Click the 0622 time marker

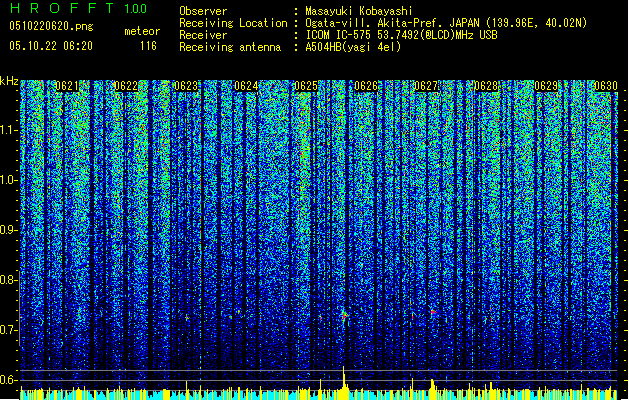click(x=126, y=86)
